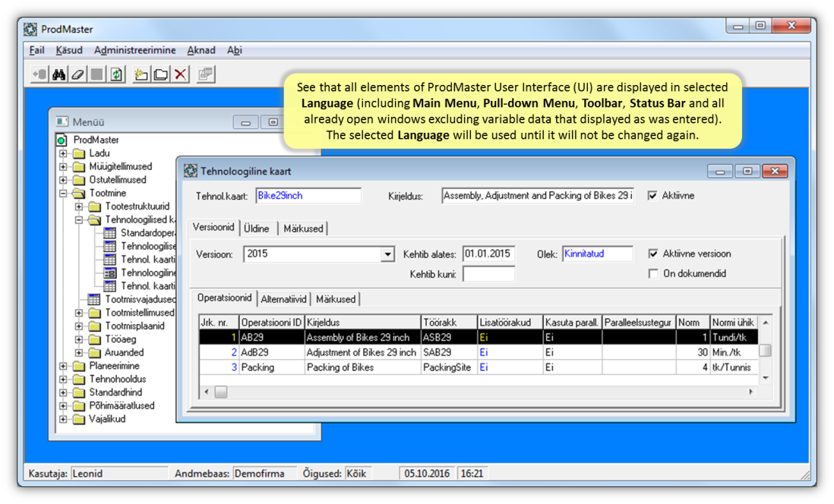Click the green arrows refresh icon
The height and width of the screenshot is (504, 834).
[116, 74]
